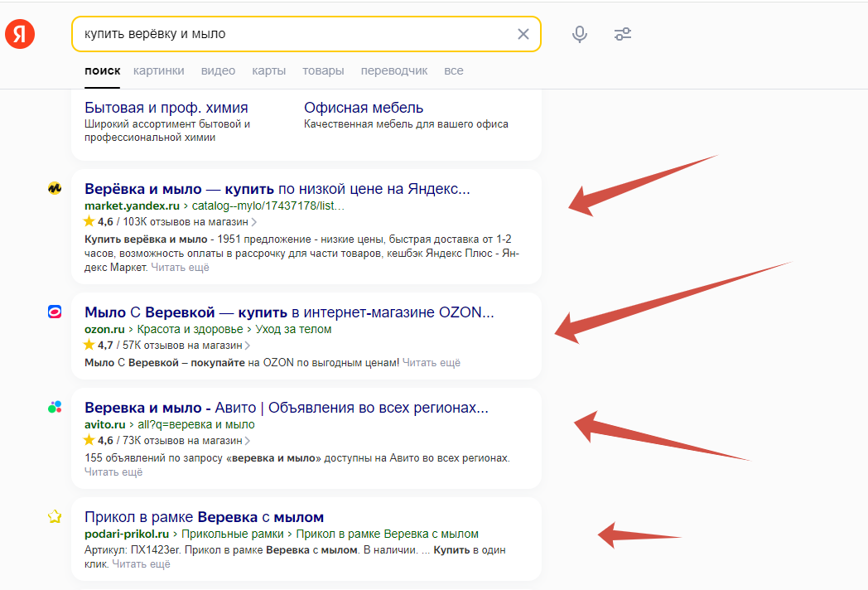
Task: Expand the '103К отзывов на магазин' chevron
Action: click(254, 222)
